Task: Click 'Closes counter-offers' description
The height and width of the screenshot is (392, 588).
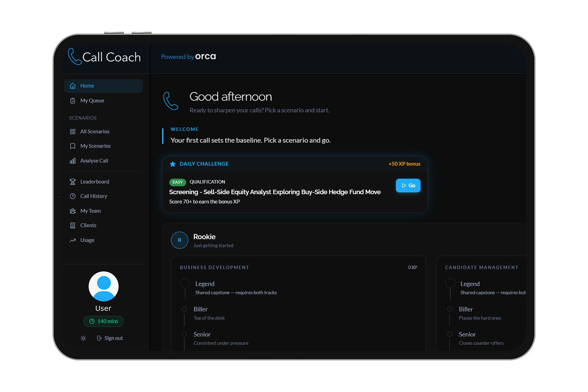Action: [x=481, y=343]
